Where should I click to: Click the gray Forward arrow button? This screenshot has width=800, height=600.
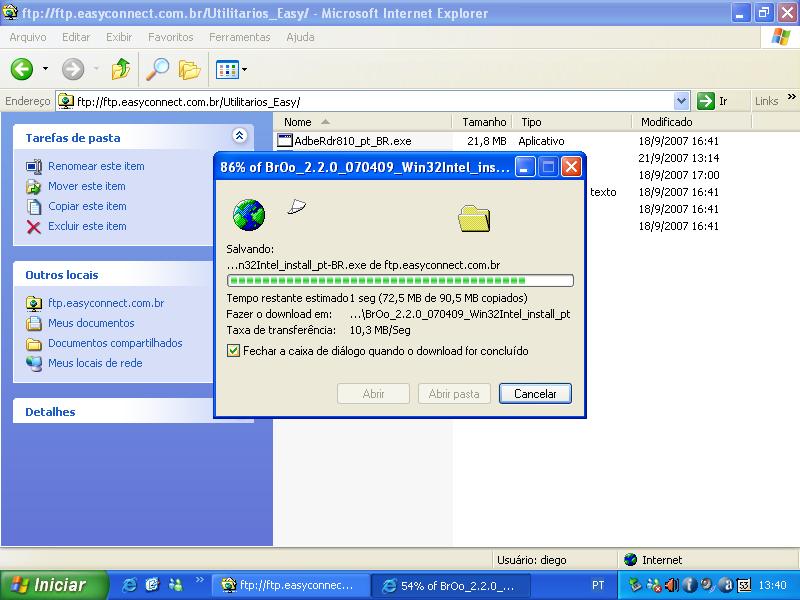point(73,69)
